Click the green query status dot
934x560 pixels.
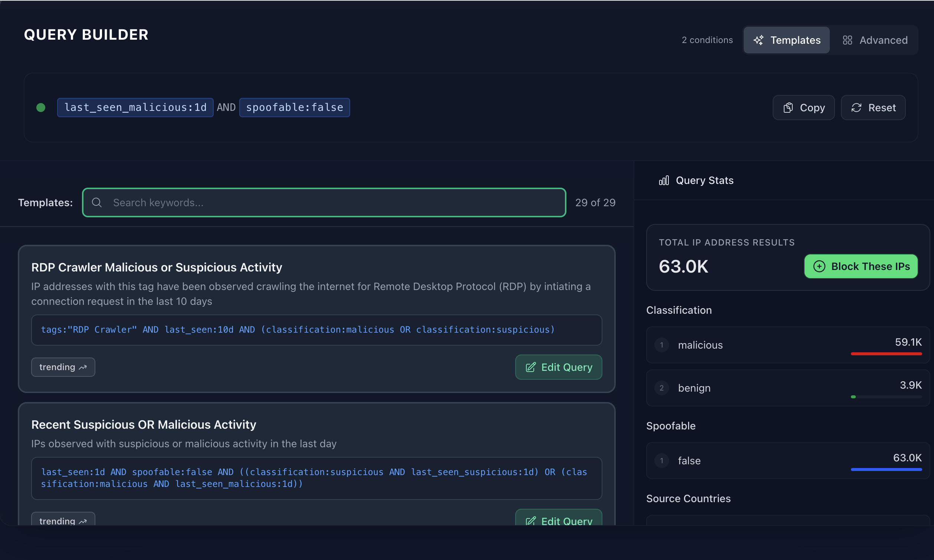pos(41,108)
